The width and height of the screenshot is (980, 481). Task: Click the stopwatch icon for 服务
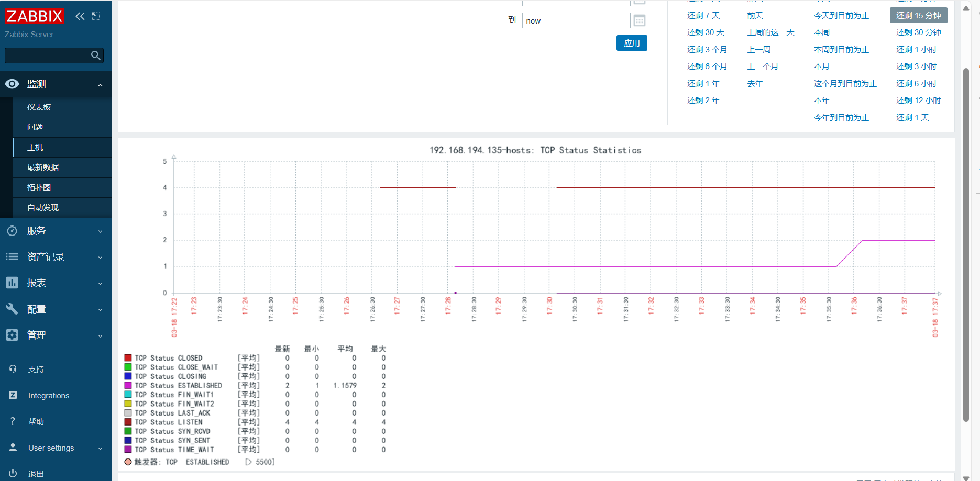(12, 230)
